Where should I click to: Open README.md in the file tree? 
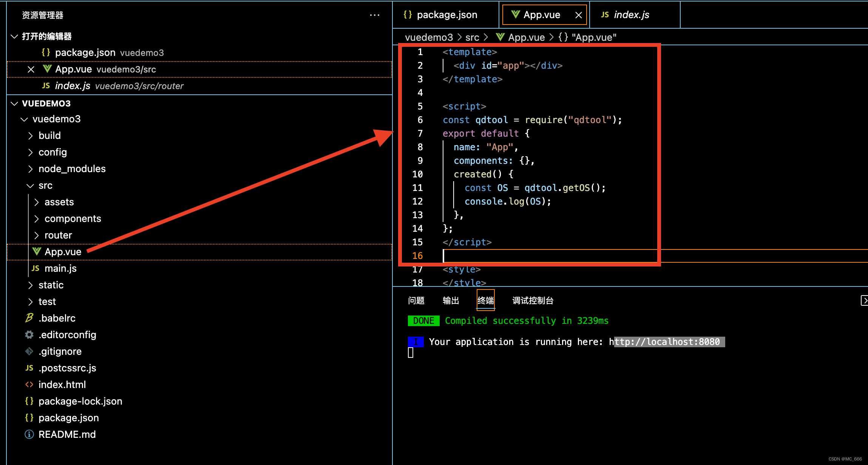tap(199, 435)
